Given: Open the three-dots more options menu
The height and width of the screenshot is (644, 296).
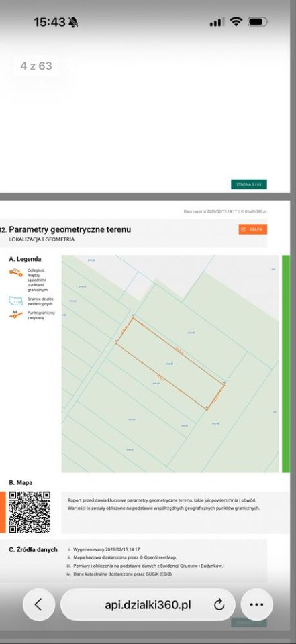Looking at the screenshot, I should point(256,604).
